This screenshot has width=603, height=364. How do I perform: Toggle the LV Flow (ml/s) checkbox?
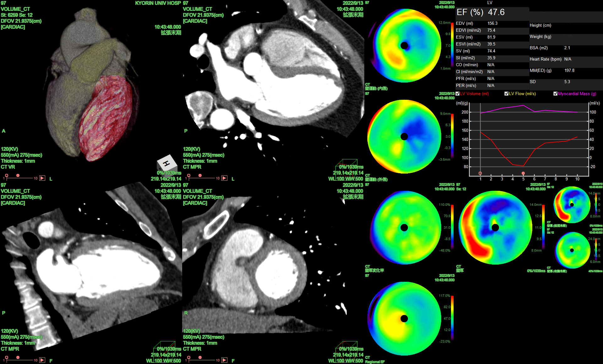506,94
